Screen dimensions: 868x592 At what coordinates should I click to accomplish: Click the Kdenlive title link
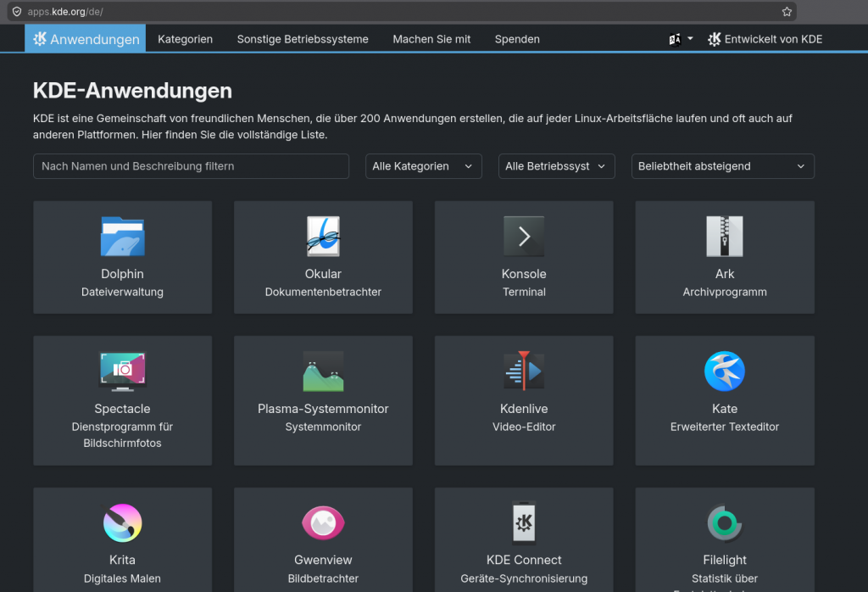click(524, 409)
